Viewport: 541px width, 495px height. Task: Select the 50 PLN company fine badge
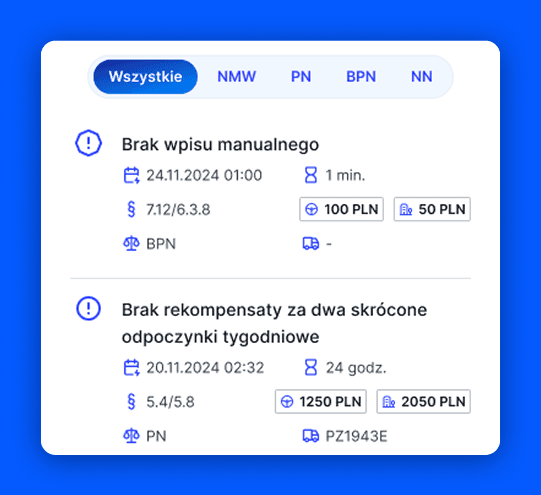(x=432, y=209)
